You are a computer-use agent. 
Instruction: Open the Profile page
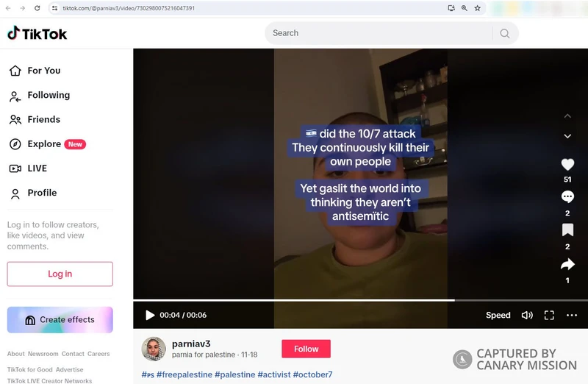pyautogui.click(x=33, y=193)
